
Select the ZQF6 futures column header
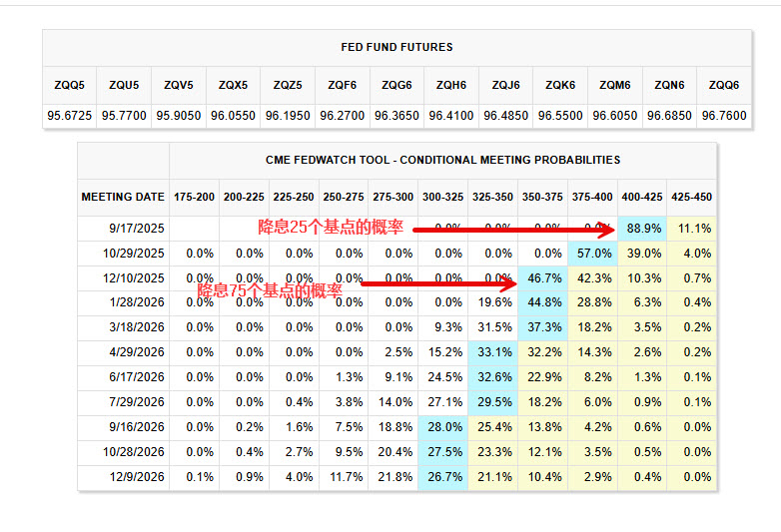(343, 85)
